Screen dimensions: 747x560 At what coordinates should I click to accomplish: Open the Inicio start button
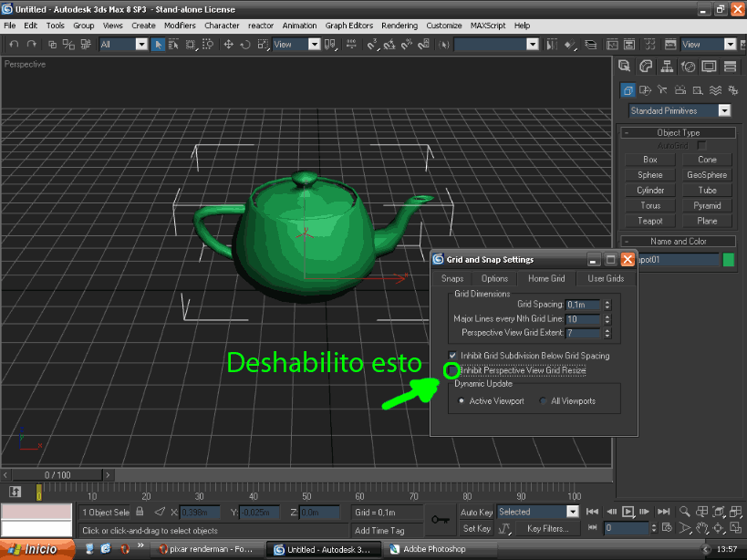pos(36,549)
